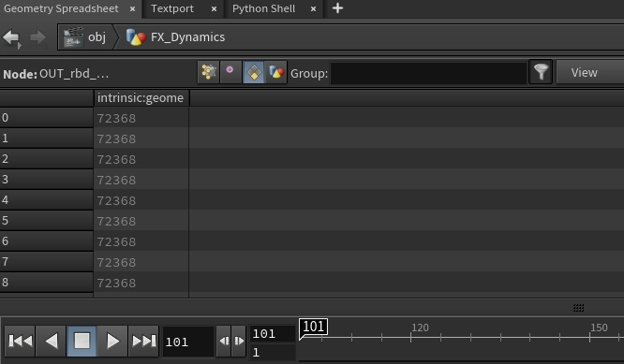
Task: Play animation forward
Action: tap(112, 341)
